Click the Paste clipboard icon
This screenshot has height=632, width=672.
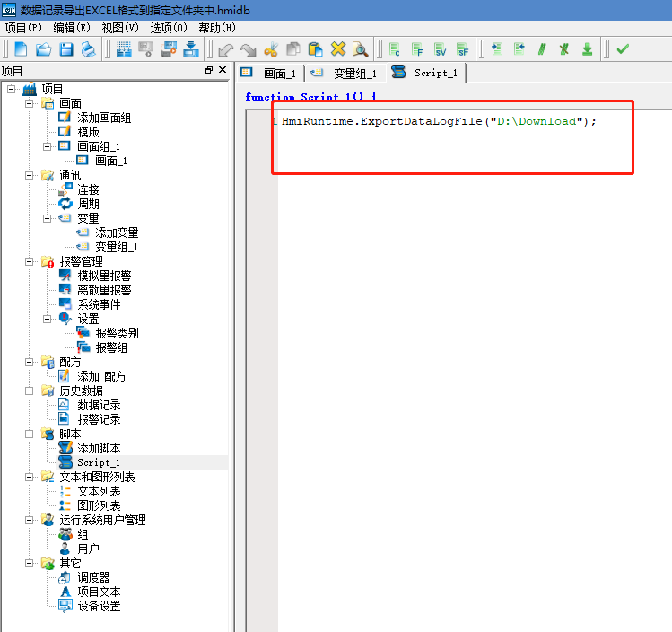click(316, 49)
